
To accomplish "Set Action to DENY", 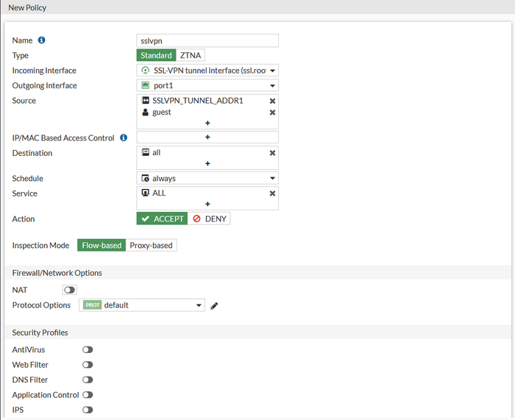I will click(209, 218).
